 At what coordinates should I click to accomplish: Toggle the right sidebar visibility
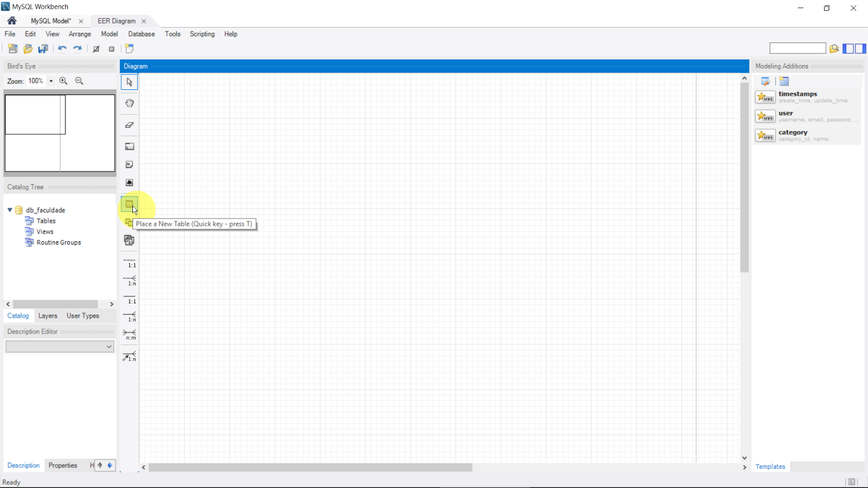[x=860, y=48]
